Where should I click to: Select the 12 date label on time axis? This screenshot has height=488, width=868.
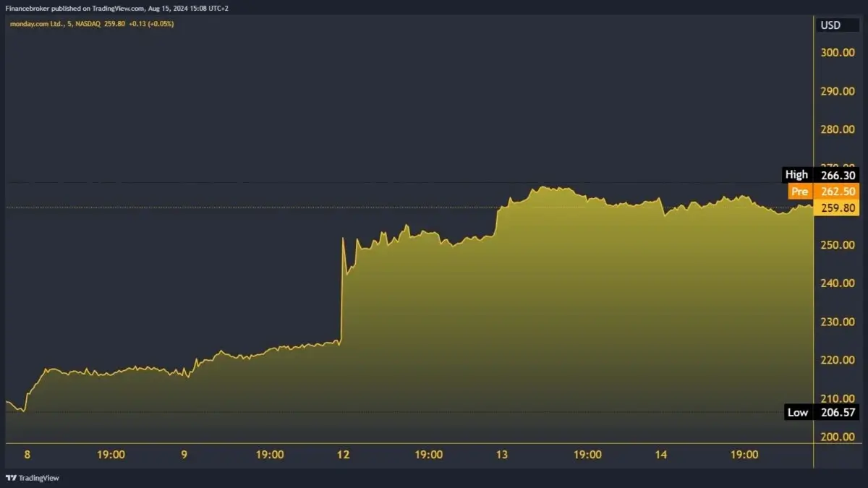[344, 455]
